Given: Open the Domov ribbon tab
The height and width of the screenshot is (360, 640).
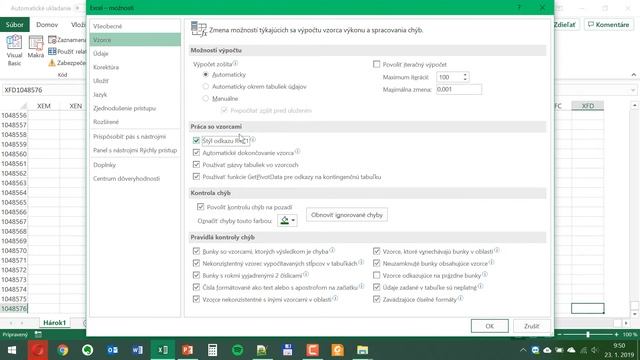Looking at the screenshot, I should (x=47, y=24).
